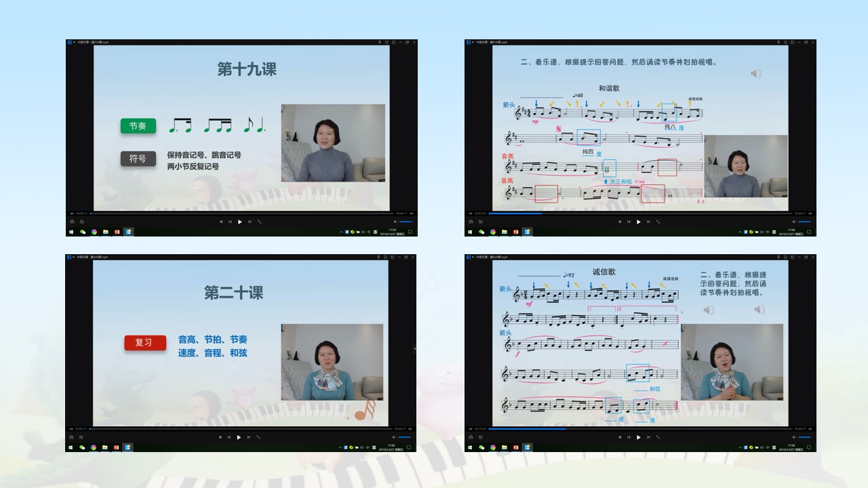
Task: Switch to PowerPoint in 和谐歌 screenshot taskbar
Action: pyautogui.click(x=515, y=232)
